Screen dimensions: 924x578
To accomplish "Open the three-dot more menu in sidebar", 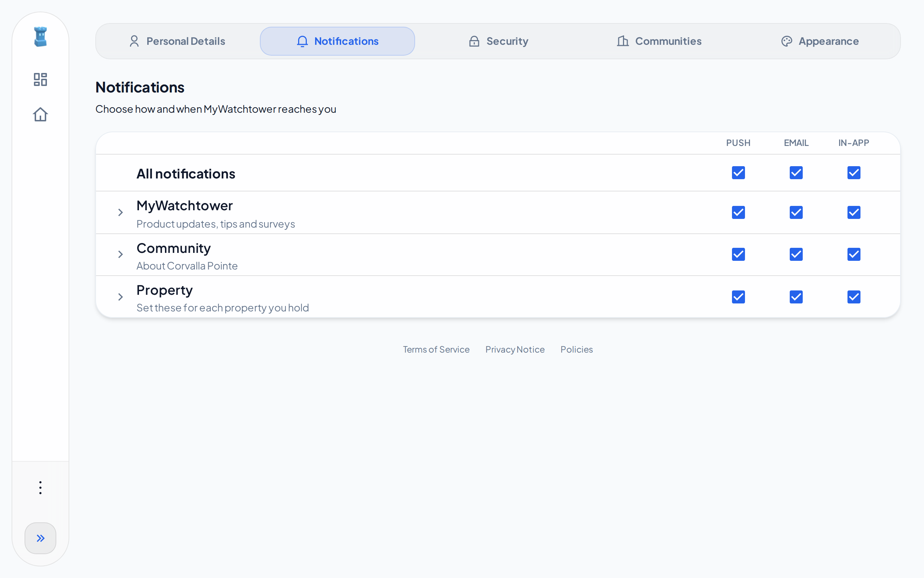I will tap(40, 487).
